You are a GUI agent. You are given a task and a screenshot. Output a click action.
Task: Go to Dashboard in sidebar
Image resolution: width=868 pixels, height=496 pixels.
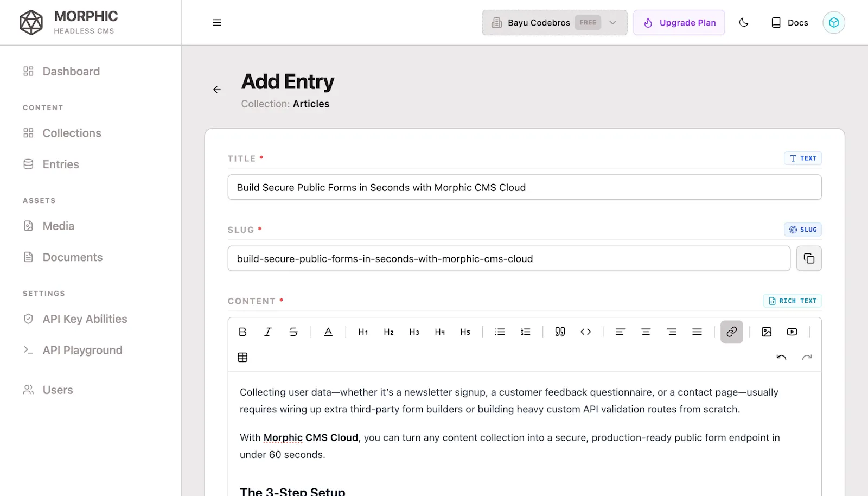[x=62, y=71]
